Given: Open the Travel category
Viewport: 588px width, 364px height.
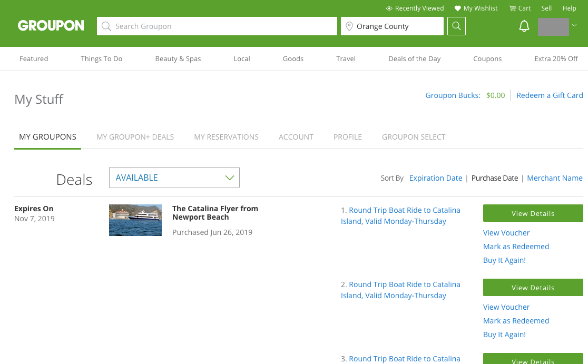Looking at the screenshot, I should click(346, 58).
